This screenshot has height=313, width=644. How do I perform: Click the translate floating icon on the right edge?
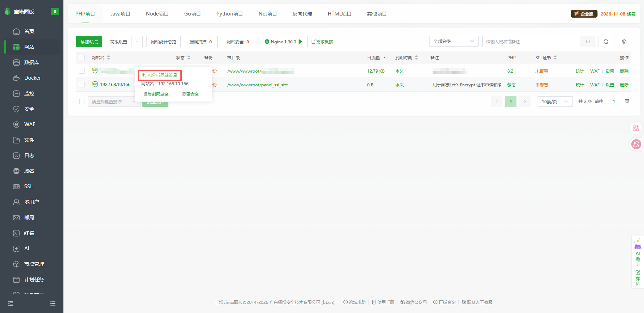tap(636, 144)
